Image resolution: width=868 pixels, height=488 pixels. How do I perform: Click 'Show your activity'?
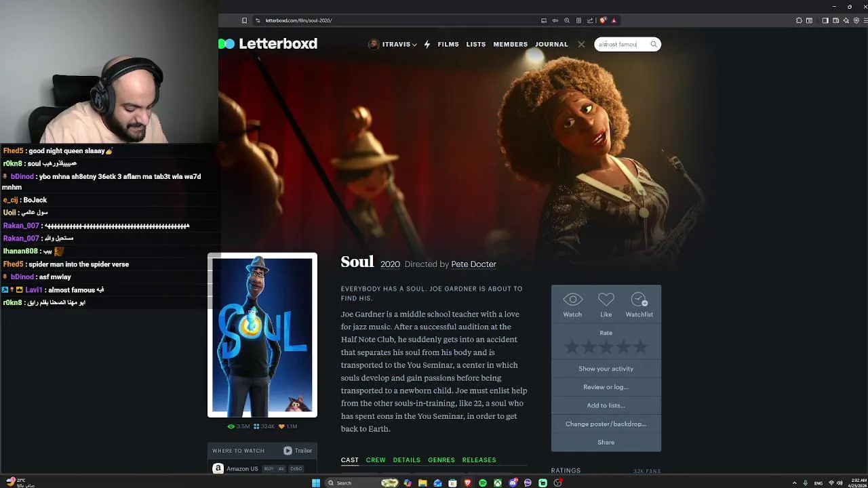point(606,369)
